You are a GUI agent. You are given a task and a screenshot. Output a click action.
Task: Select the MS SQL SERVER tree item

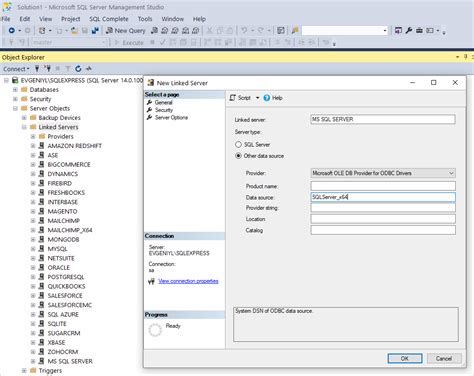[x=70, y=361]
